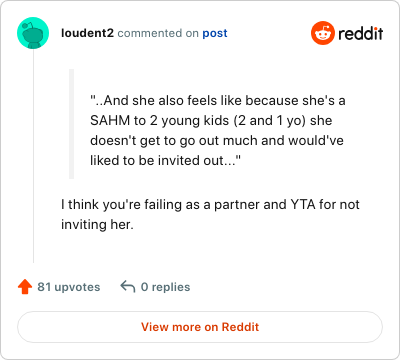
Task: Click the loudent2 green Snoo avatar
Action: 33,33
